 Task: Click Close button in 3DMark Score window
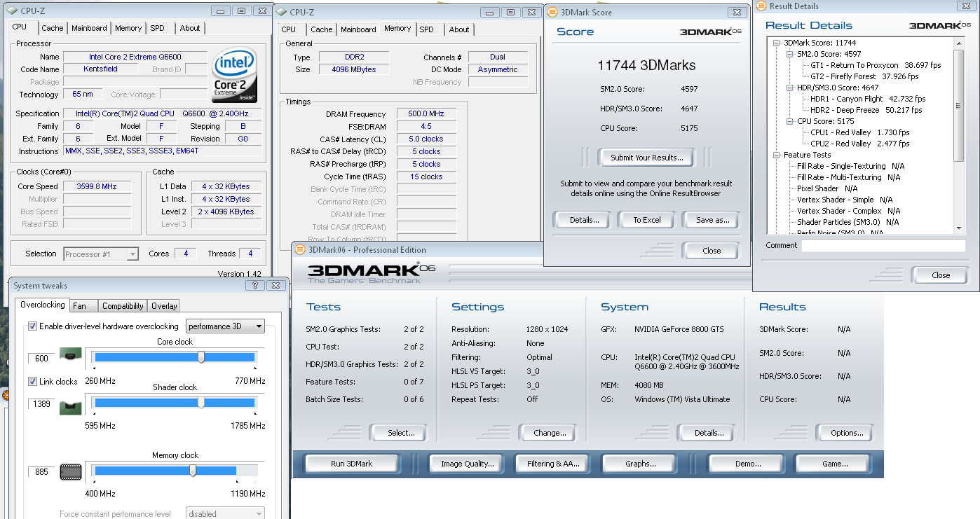[712, 251]
